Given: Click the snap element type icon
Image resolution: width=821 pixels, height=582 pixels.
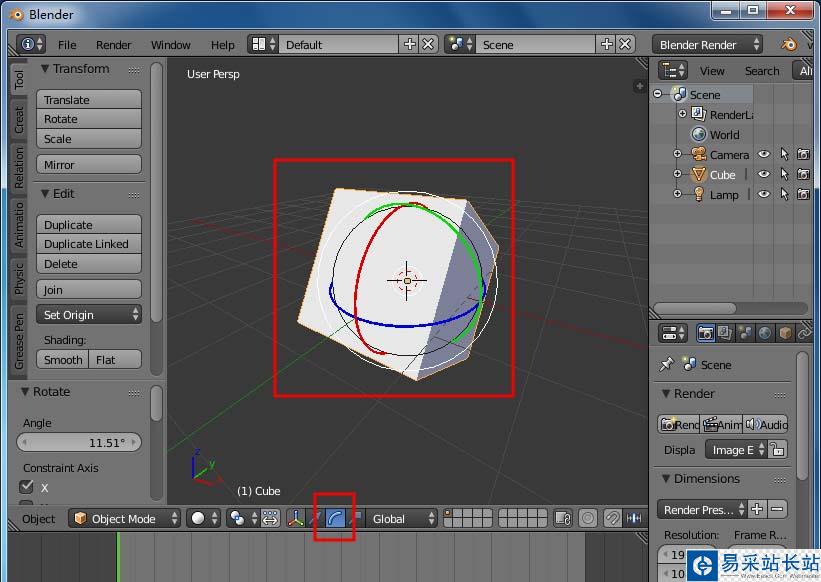Looking at the screenshot, I should 634,518.
